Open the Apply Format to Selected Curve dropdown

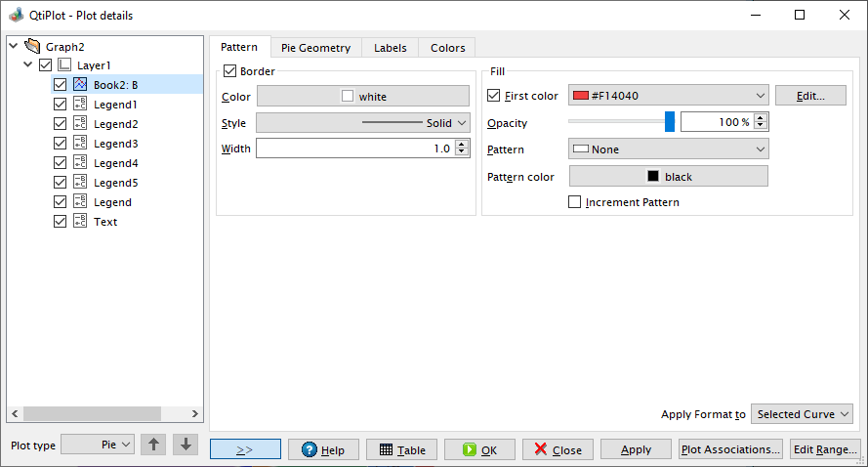(x=802, y=414)
